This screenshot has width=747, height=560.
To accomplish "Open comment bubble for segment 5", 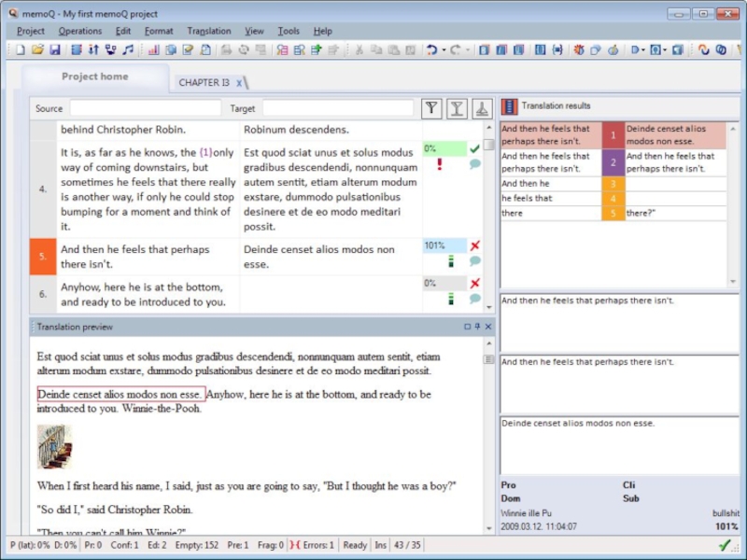I will [x=475, y=261].
